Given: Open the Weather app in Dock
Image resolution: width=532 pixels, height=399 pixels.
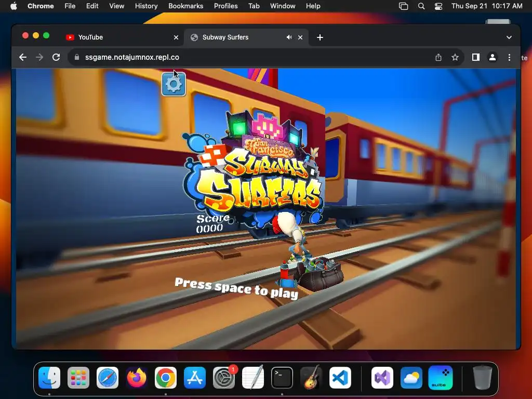Looking at the screenshot, I should [411, 378].
